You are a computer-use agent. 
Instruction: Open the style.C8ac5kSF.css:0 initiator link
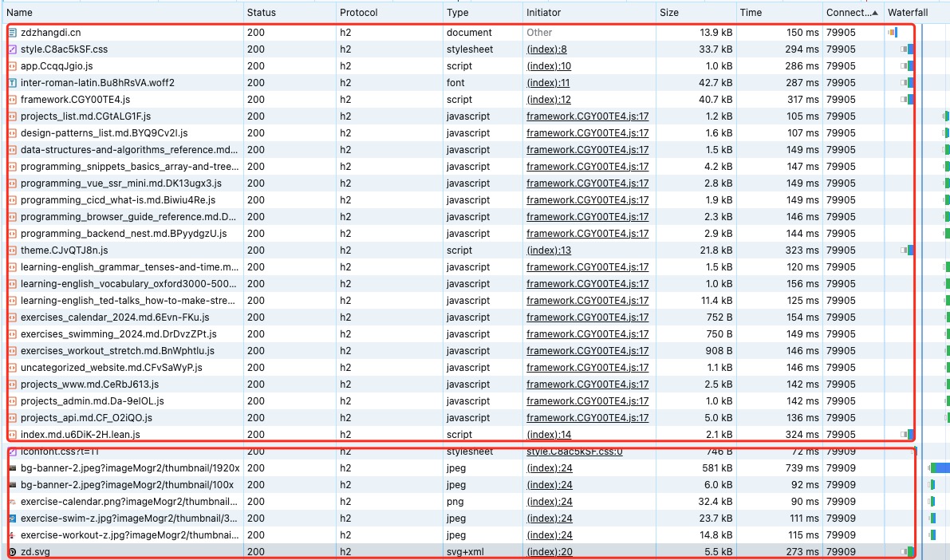[574, 452]
